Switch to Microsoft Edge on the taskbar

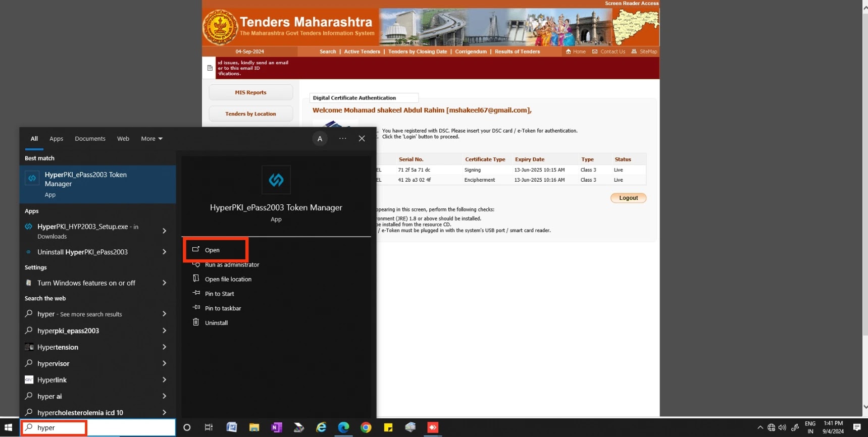[343, 427]
